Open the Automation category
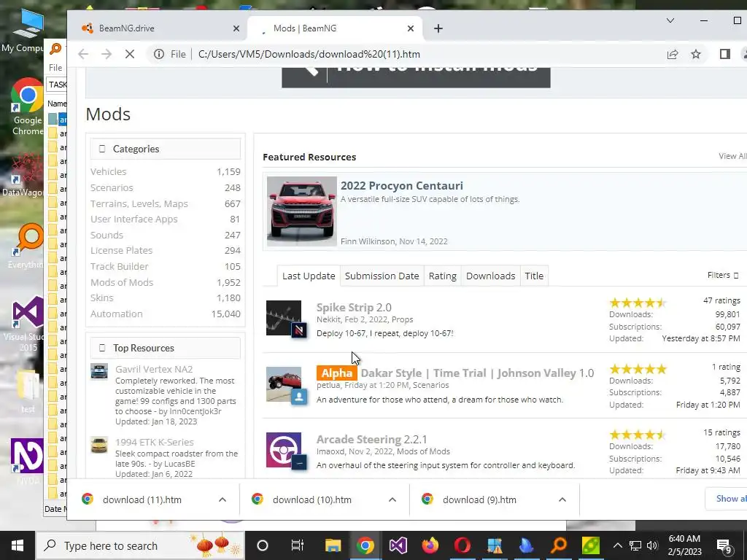 (117, 314)
